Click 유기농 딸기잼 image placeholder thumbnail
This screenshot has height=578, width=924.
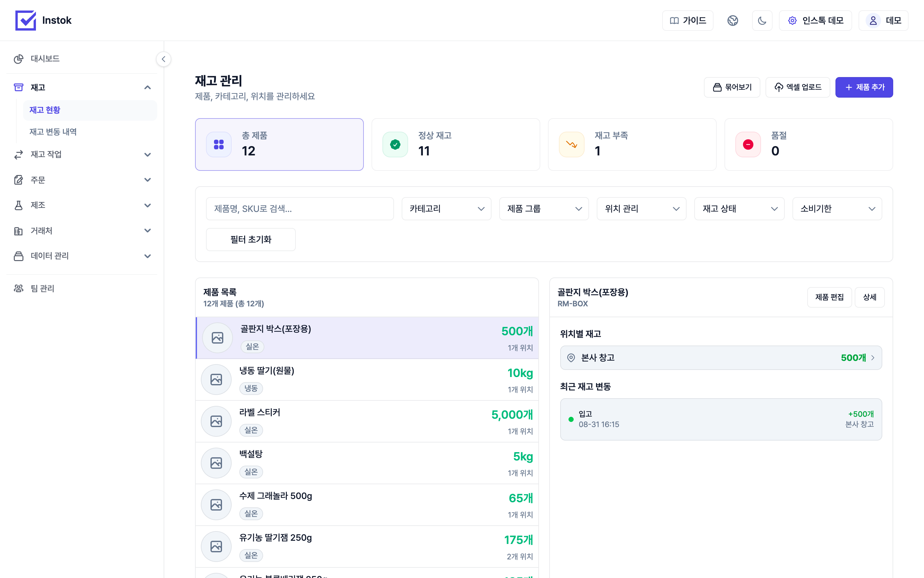pos(216,547)
